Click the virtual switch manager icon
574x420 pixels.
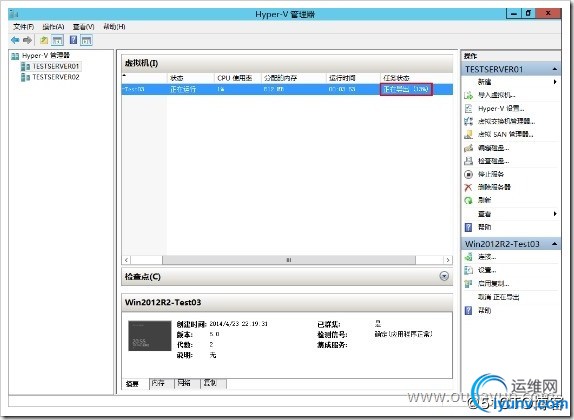click(x=468, y=121)
